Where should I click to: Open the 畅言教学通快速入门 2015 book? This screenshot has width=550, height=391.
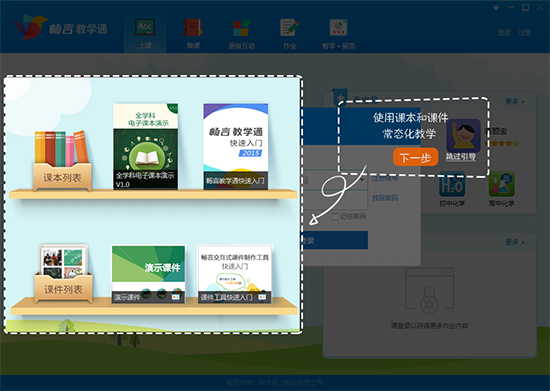coord(236,146)
